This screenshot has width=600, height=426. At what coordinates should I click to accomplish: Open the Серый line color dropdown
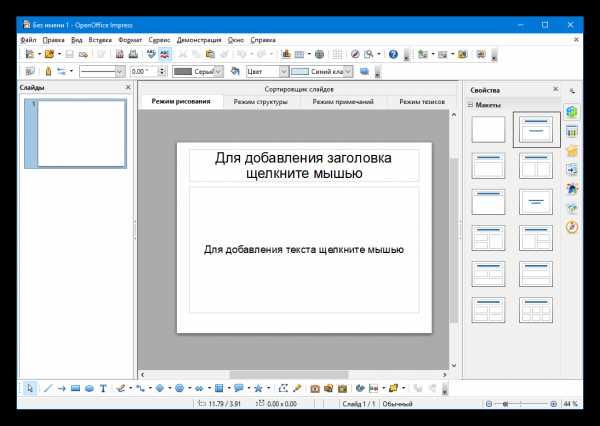(x=197, y=71)
